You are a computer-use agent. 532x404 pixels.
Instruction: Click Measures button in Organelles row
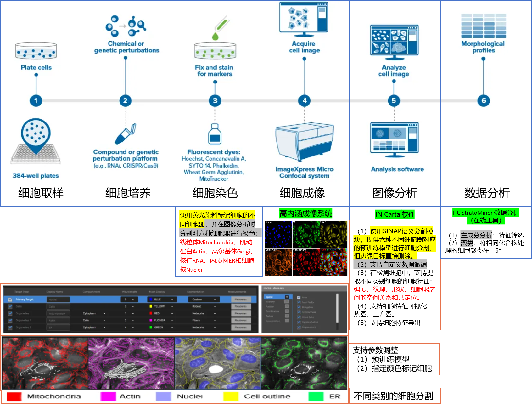[x=241, y=314]
